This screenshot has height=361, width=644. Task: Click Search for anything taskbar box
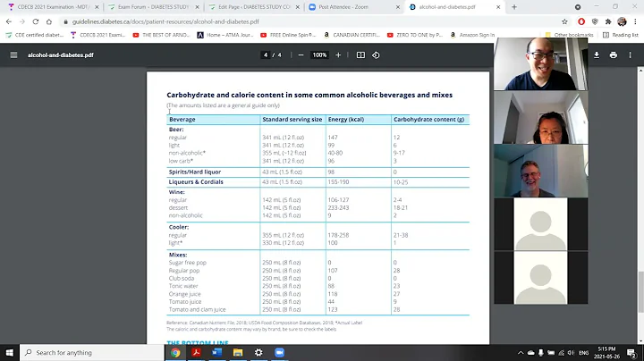pos(91,352)
